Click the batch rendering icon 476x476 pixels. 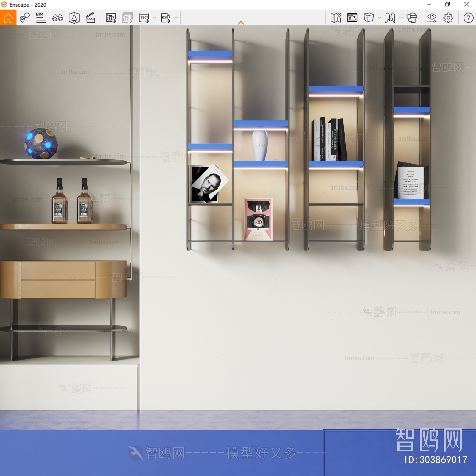tap(127, 18)
